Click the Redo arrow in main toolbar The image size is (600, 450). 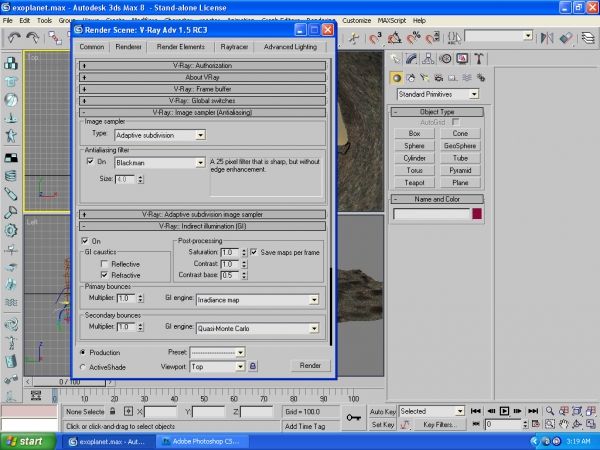[x=33, y=38]
